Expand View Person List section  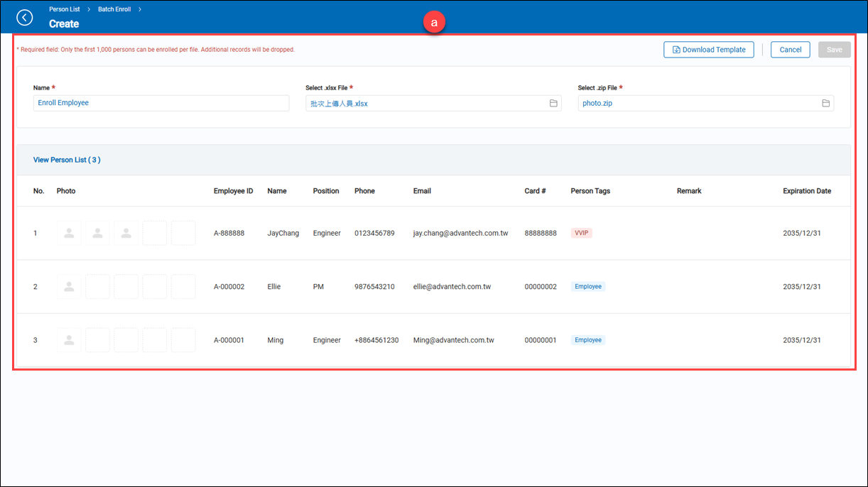[67, 160]
